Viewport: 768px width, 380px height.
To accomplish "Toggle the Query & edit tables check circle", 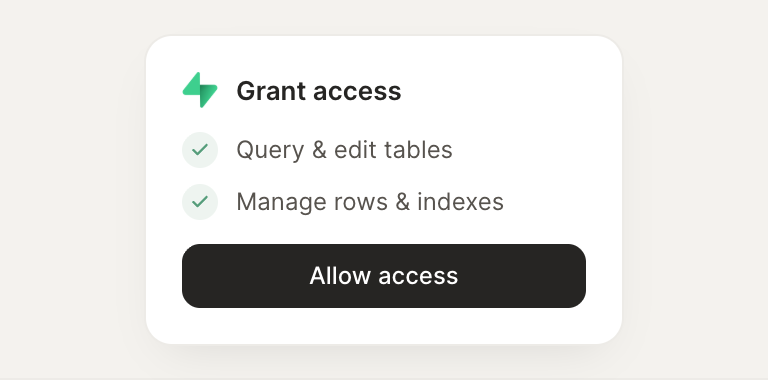I will pyautogui.click(x=200, y=150).
